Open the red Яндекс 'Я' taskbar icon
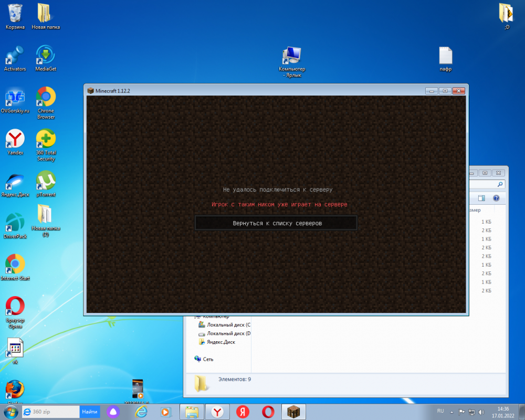 243,412
